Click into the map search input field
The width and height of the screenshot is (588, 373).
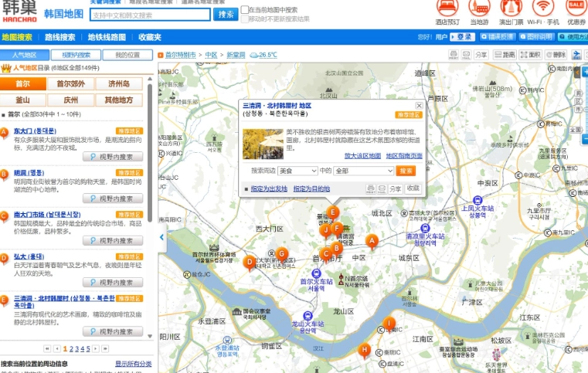coord(150,15)
